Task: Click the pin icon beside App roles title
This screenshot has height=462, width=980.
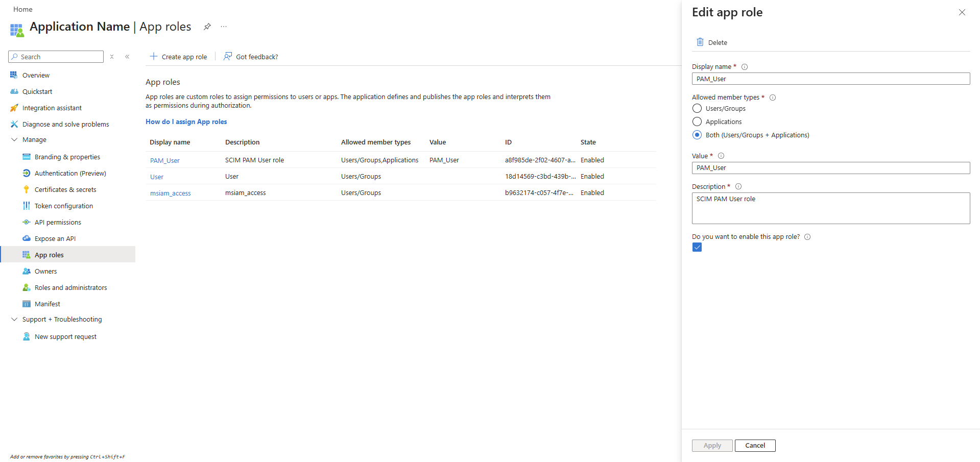Action: [207, 27]
